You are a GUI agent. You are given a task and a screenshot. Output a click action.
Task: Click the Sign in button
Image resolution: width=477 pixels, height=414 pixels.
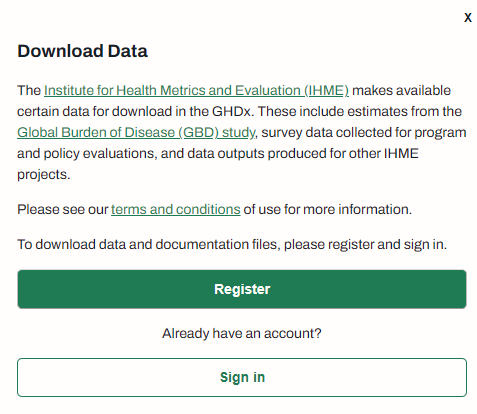click(x=242, y=377)
